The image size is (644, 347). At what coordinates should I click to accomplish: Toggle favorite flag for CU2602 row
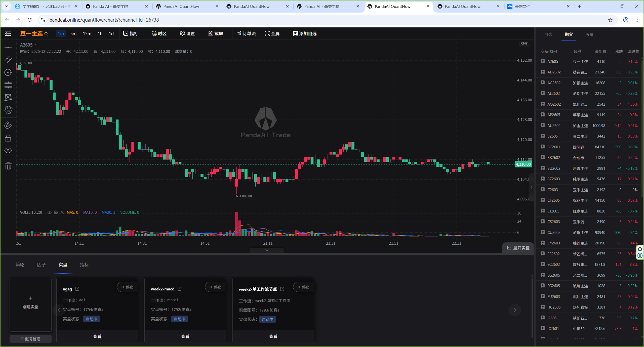pos(543,232)
